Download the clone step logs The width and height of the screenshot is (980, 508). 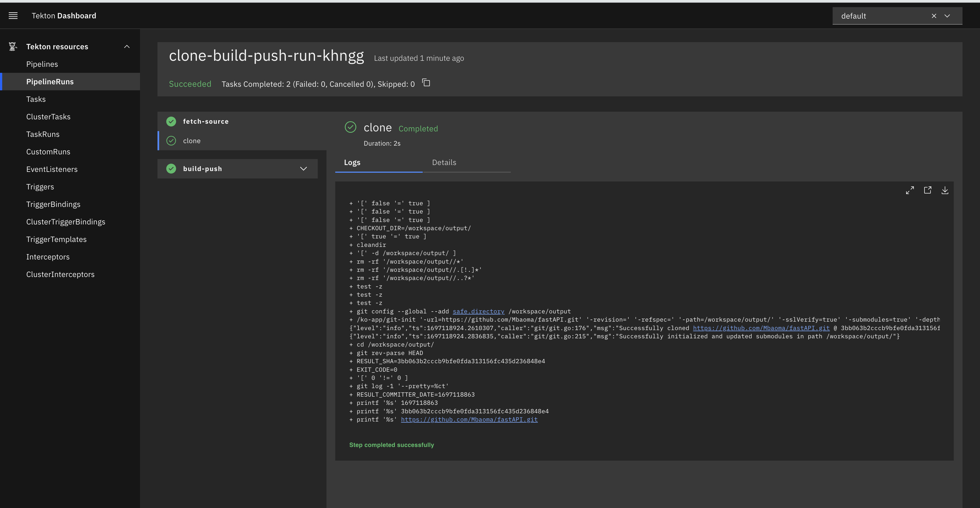tap(945, 190)
